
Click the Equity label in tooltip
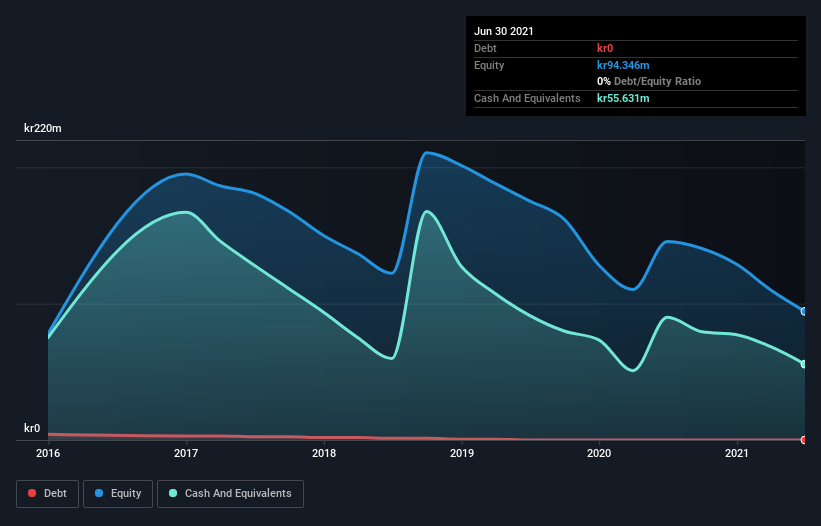tap(489, 65)
